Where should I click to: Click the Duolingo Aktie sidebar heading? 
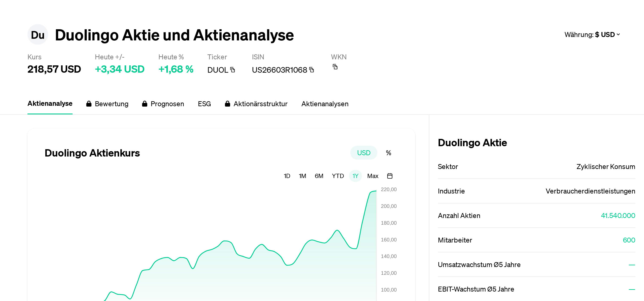(x=472, y=143)
